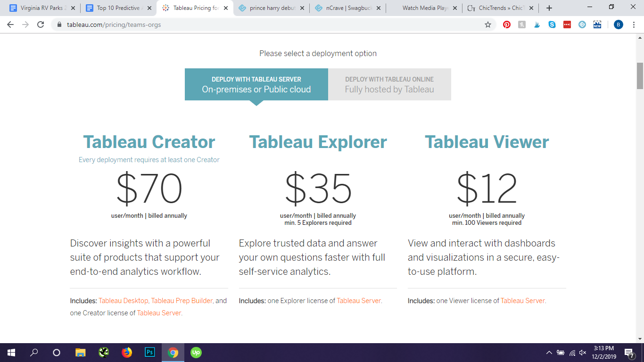Viewport: 644px width, 362px height.
Task: Open Upwork app from the taskbar
Action: (196, 353)
